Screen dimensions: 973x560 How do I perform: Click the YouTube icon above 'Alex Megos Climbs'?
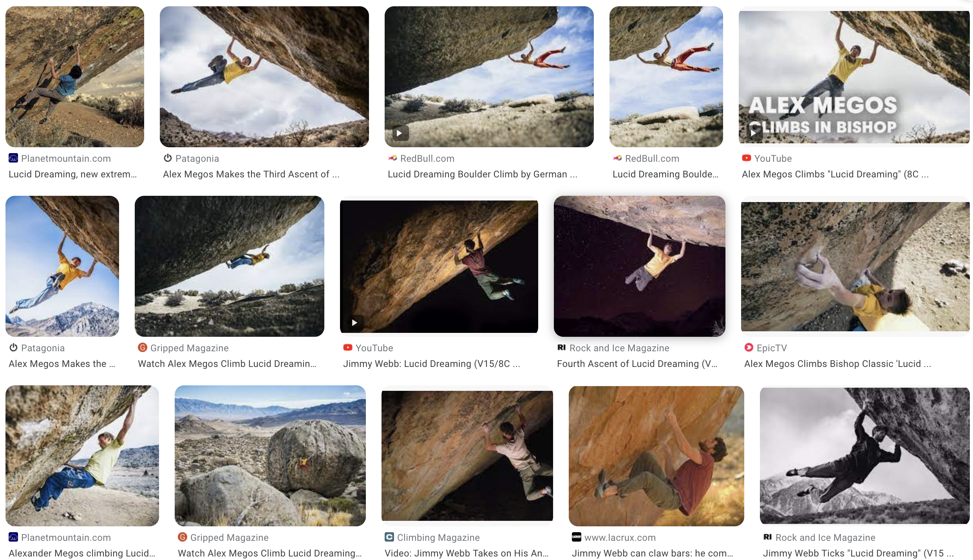(x=747, y=158)
